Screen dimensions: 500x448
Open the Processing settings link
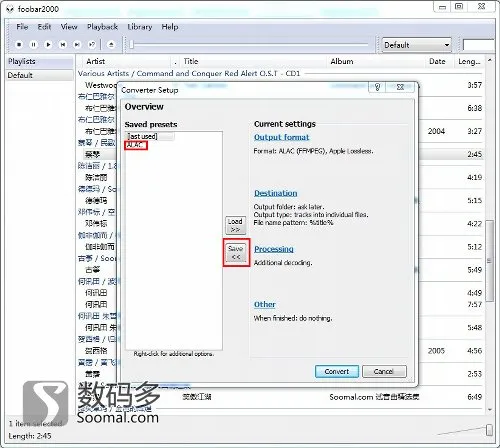point(274,249)
